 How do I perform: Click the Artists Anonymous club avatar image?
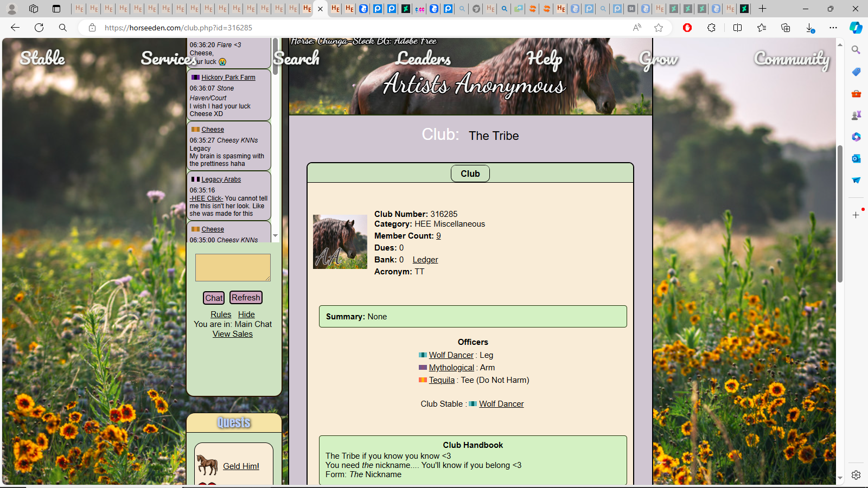[x=340, y=241]
